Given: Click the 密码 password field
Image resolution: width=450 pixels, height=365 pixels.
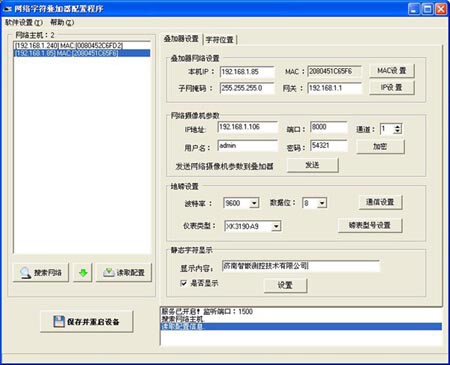Looking at the screenshot, I should [329, 146].
